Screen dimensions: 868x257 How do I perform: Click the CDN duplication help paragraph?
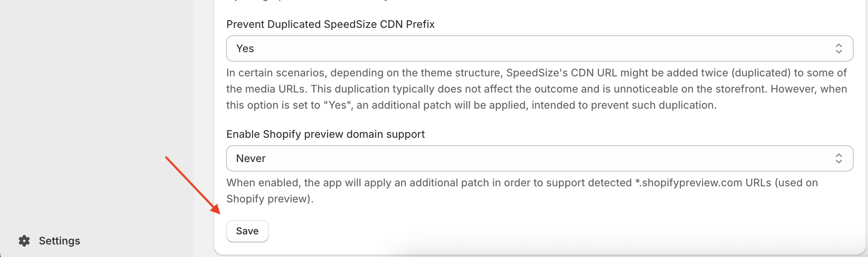click(x=537, y=89)
